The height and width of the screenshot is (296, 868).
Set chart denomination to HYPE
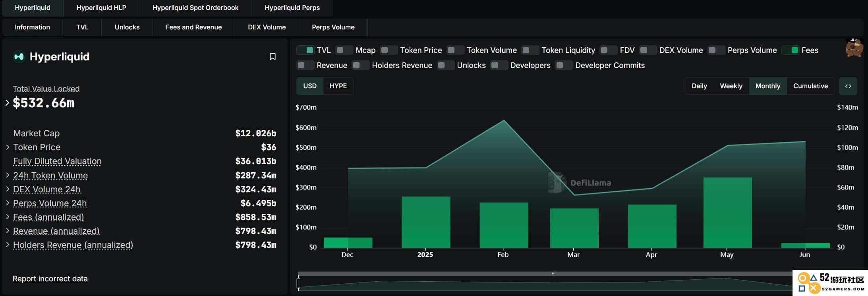(x=338, y=86)
